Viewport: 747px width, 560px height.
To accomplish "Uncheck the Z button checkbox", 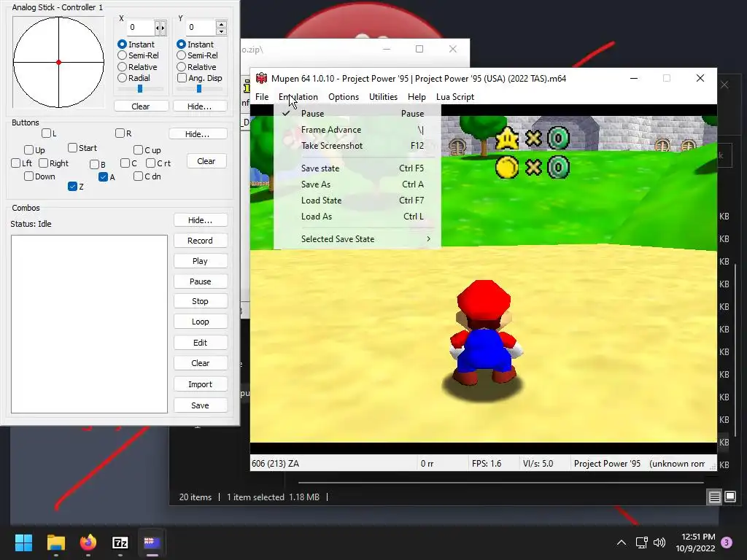I will (72, 186).
